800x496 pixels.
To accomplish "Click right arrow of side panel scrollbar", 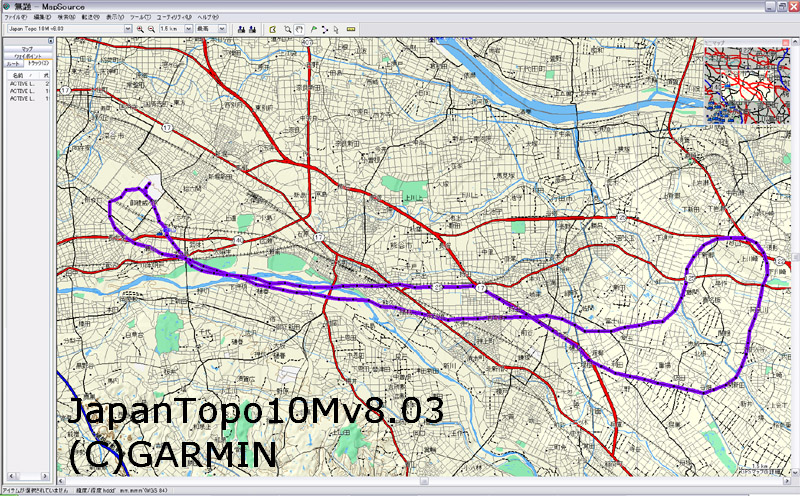I will pyautogui.click(x=45, y=476).
